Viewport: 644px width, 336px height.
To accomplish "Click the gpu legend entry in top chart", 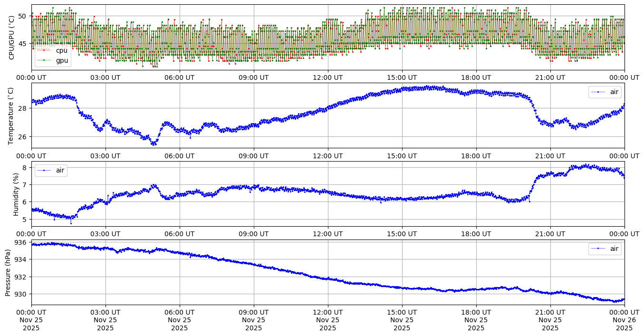I will coord(62,60).
